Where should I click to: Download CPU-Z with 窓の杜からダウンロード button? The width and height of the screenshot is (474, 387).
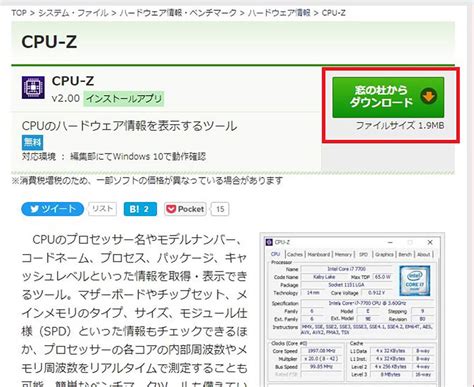click(388, 97)
